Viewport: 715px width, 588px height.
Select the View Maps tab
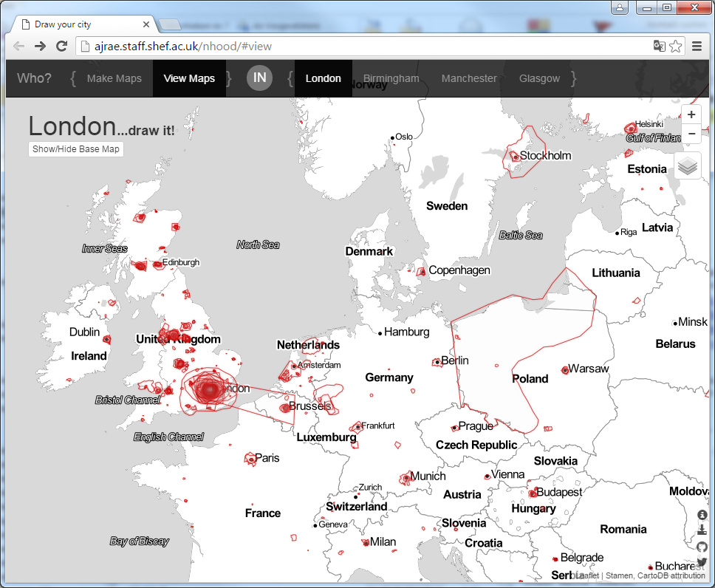tap(189, 78)
